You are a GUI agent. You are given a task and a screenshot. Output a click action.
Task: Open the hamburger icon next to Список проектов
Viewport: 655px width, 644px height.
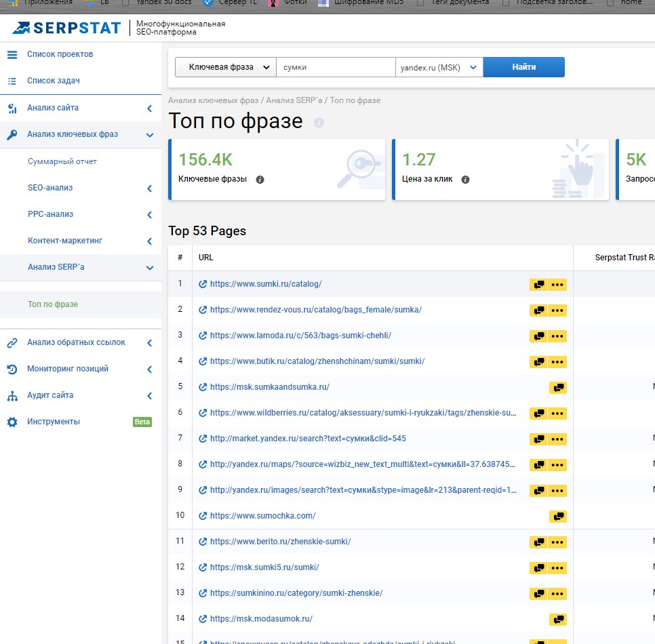pyautogui.click(x=12, y=54)
